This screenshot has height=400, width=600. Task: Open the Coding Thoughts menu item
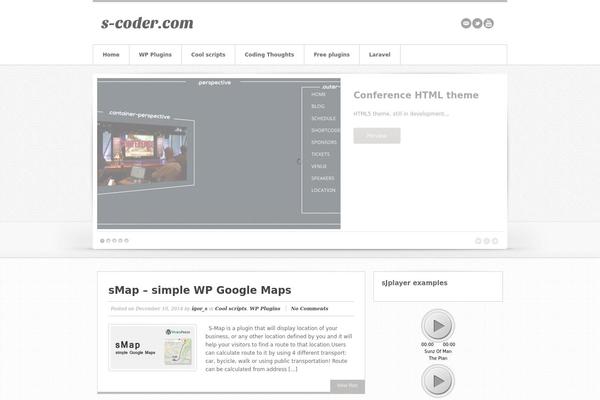(x=269, y=55)
